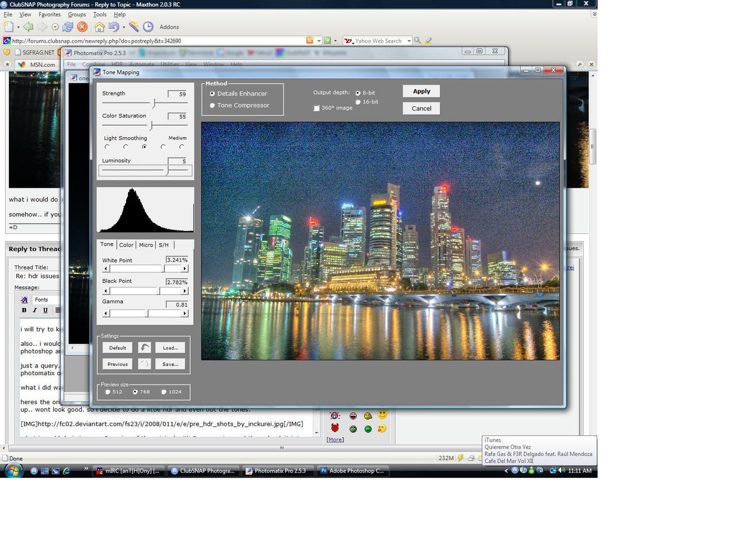
Task: Click the undo arrow icon in Settings
Action: 144,348
